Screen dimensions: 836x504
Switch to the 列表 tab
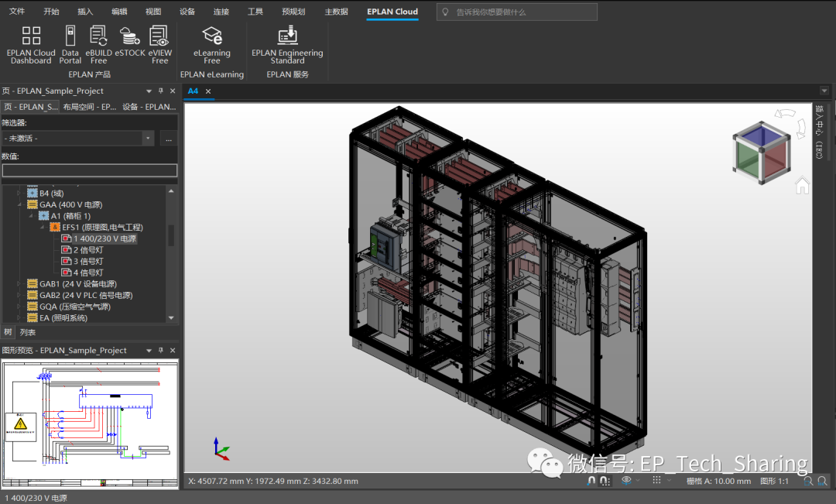tap(28, 332)
